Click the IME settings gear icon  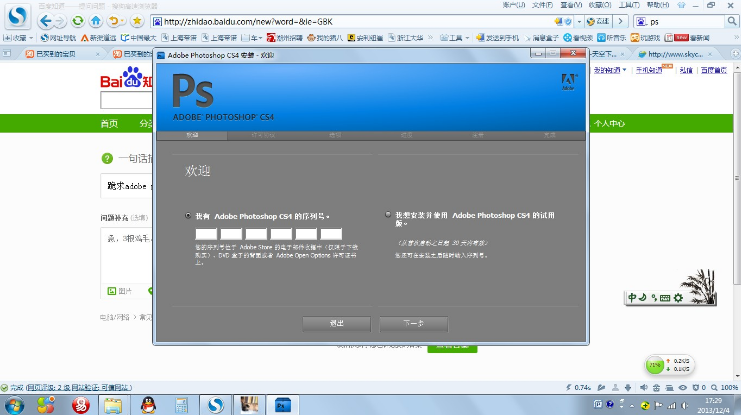coord(679,298)
